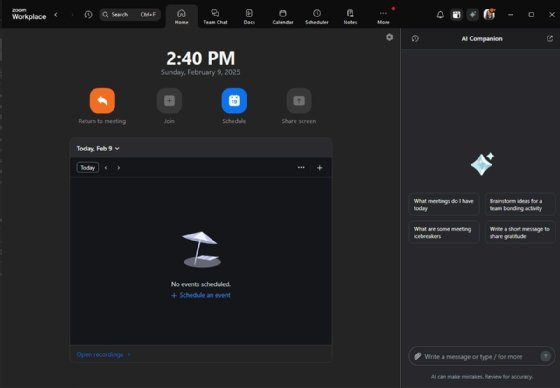Open the profile avatar menu
This screenshot has height=388, width=560.
[489, 15]
